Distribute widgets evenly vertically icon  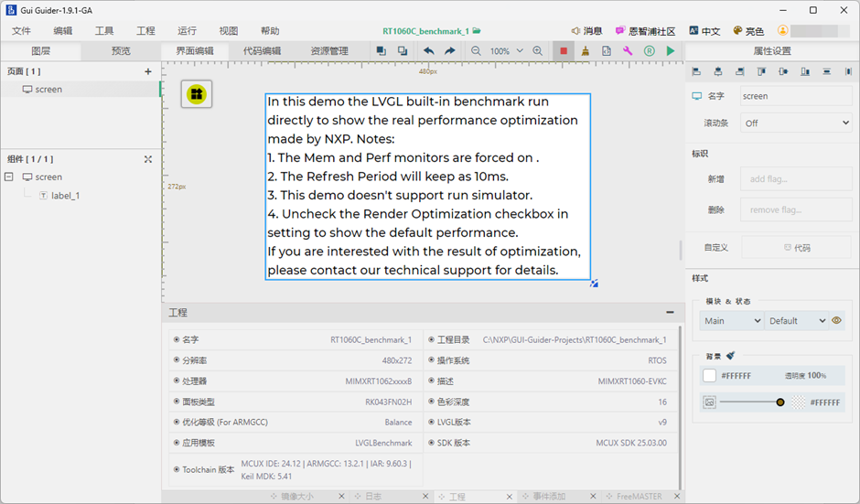tap(826, 71)
